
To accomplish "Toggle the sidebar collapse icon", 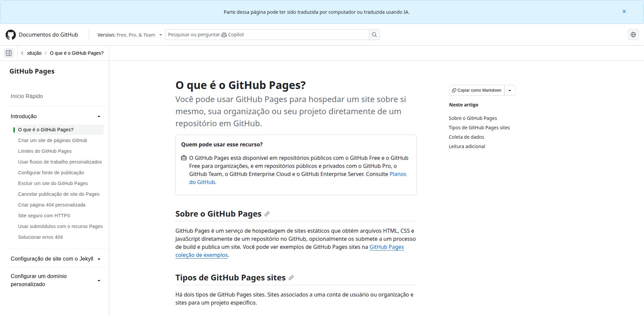I will pyautogui.click(x=9, y=53).
